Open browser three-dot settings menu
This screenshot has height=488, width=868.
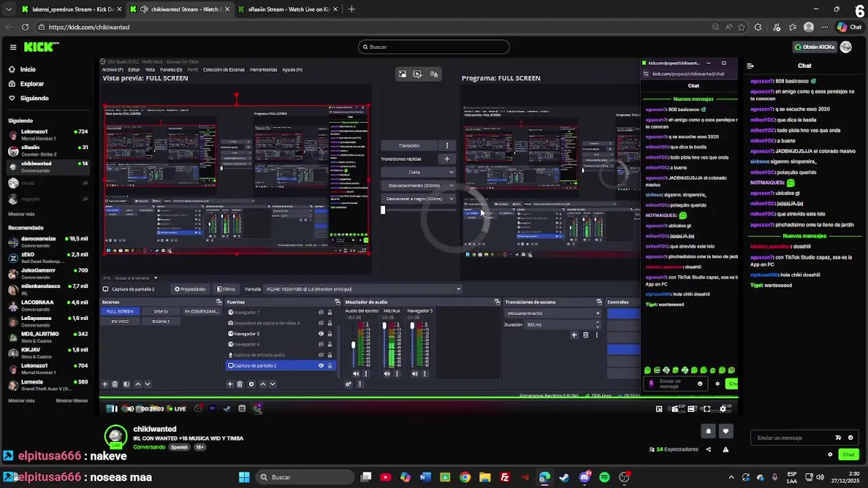(825, 27)
